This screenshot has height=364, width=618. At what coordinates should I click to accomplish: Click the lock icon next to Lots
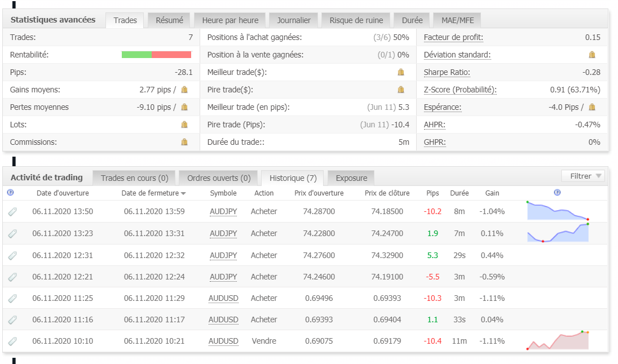pos(184,125)
